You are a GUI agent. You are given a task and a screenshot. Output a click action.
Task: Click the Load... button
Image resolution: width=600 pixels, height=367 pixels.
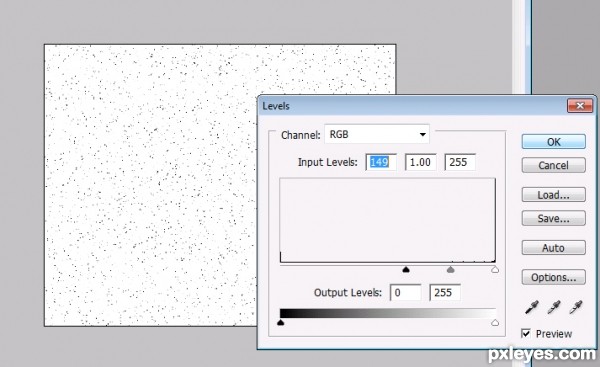[553, 195]
